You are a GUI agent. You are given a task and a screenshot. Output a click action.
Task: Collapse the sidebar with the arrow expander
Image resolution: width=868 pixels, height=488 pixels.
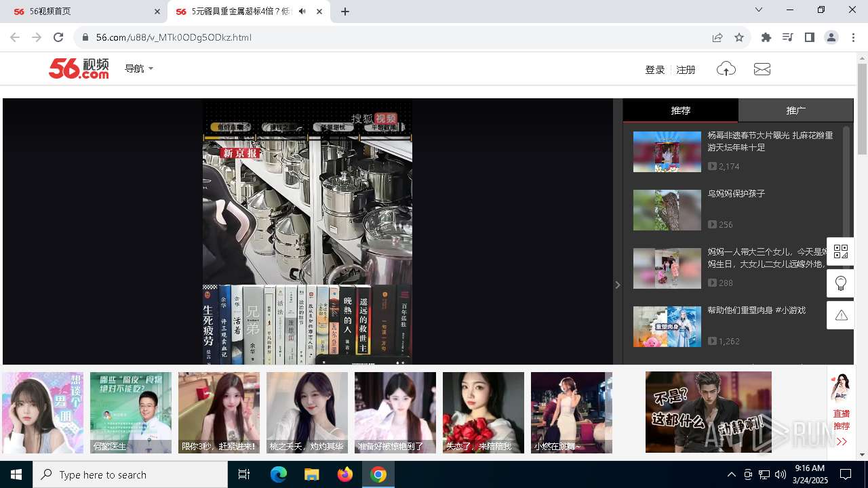tap(618, 285)
